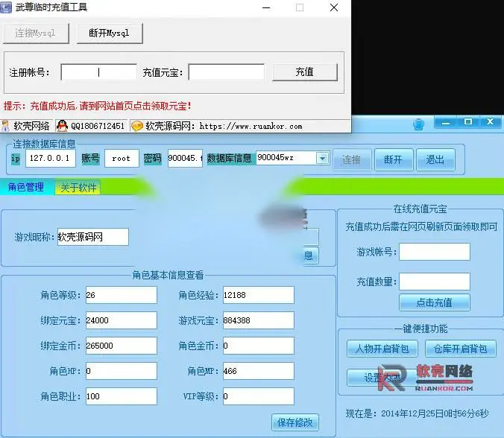The width and height of the screenshot is (504, 438).
Task: Close the 武尊临时充值工具 window
Action: point(334,7)
